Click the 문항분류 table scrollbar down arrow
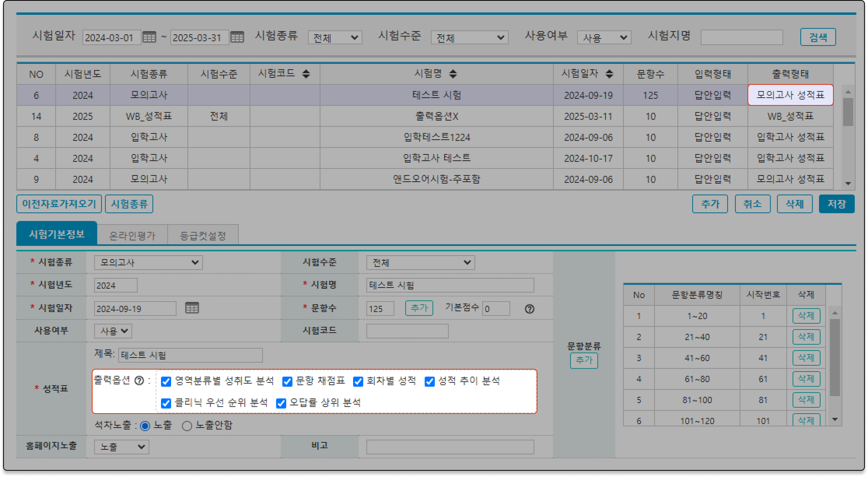The width and height of the screenshot is (868, 477). pos(835,419)
